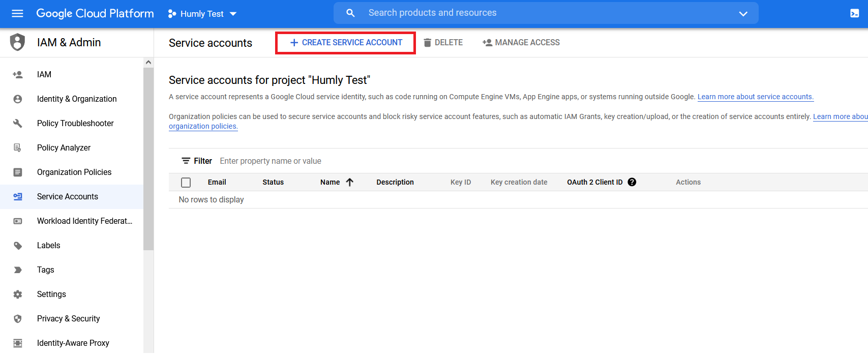
Task: Open Labels page
Action: click(72, 246)
